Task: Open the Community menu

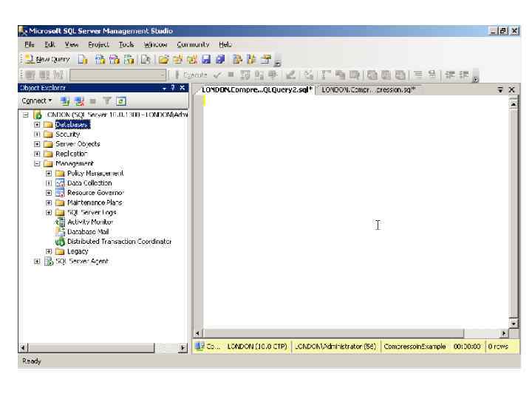Action: pyautogui.click(x=193, y=44)
